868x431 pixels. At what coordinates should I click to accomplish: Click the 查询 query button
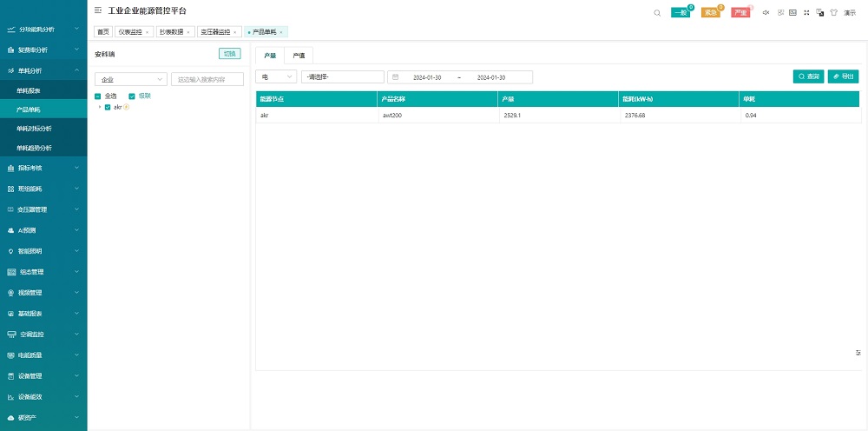coord(808,76)
